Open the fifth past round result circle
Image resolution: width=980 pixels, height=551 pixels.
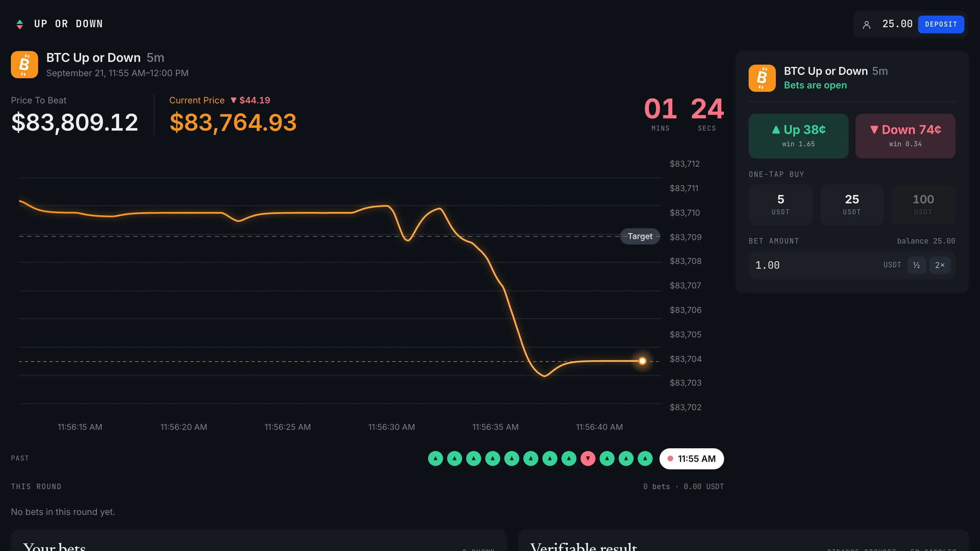pos(511,458)
